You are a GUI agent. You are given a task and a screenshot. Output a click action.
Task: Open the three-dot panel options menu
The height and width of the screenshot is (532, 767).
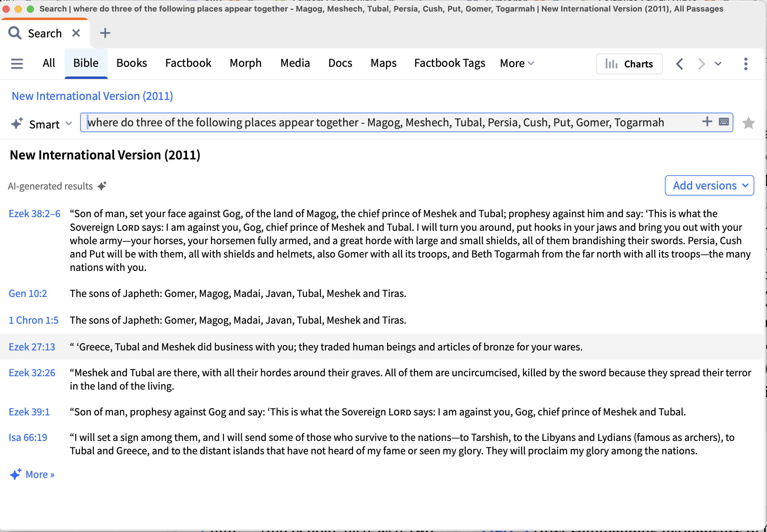tap(746, 64)
